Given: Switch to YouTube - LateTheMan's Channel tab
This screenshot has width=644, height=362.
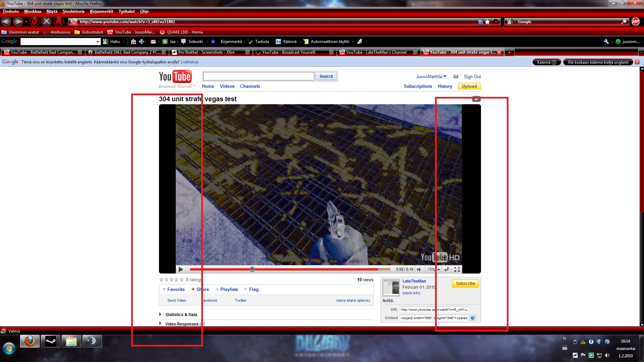Looking at the screenshot, I should (378, 52).
